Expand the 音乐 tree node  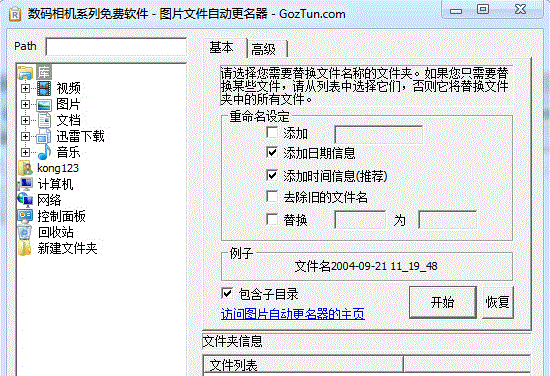point(25,153)
